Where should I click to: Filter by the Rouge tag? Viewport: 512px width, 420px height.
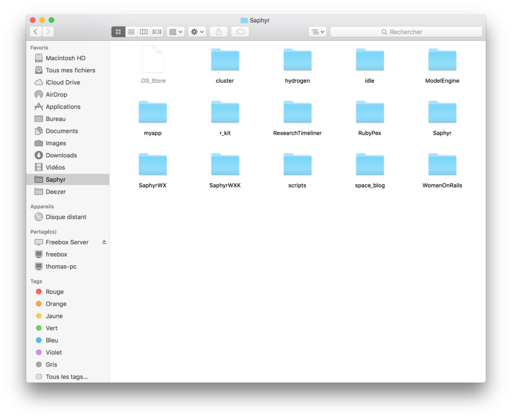point(68,292)
